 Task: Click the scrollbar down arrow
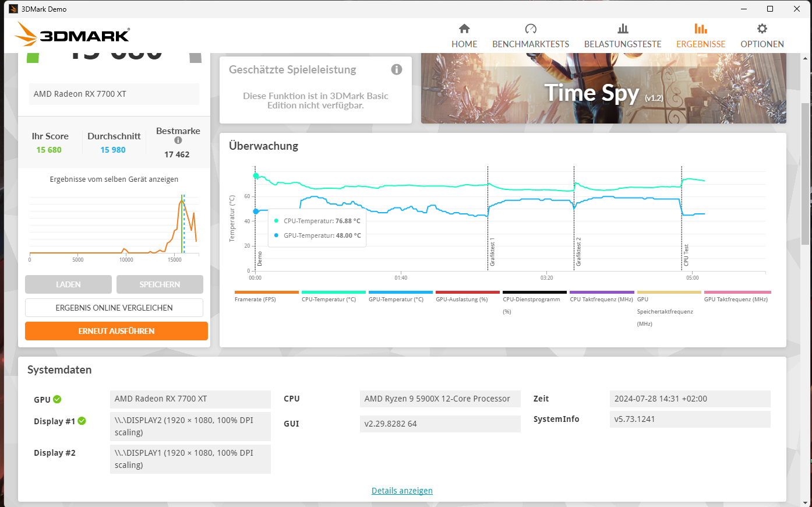click(806, 502)
